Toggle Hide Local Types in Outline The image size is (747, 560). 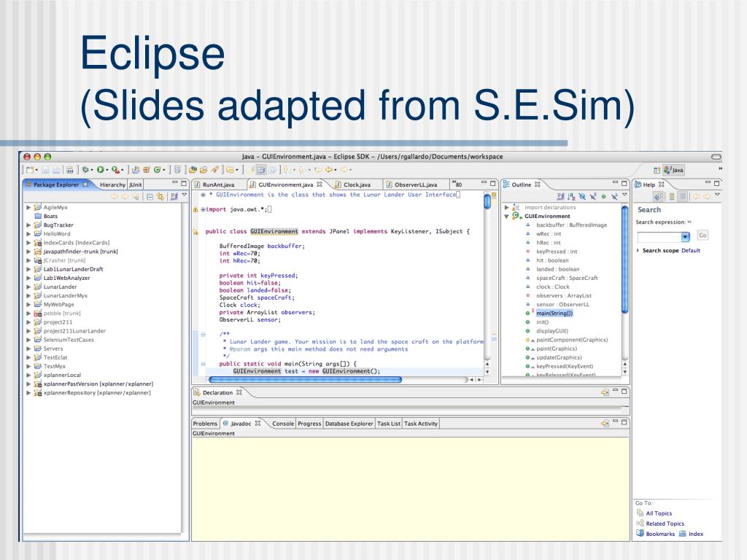(614, 195)
